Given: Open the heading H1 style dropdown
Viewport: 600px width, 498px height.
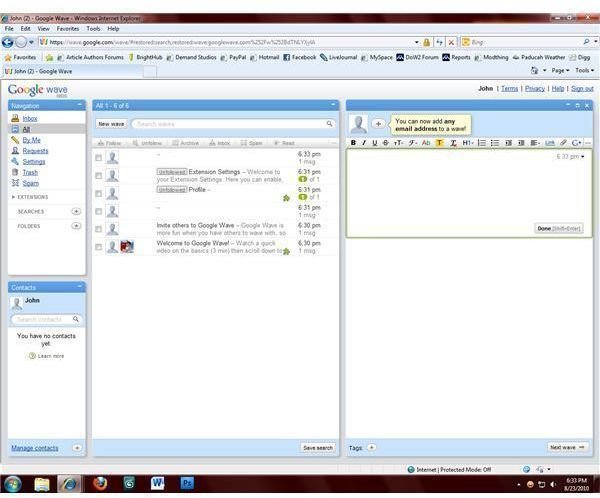Looking at the screenshot, I should click(468, 143).
